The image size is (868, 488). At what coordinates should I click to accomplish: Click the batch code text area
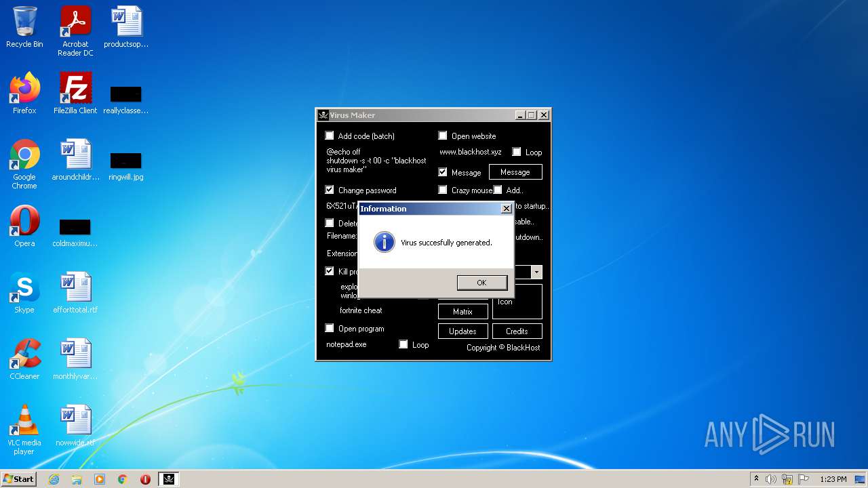[x=376, y=161]
